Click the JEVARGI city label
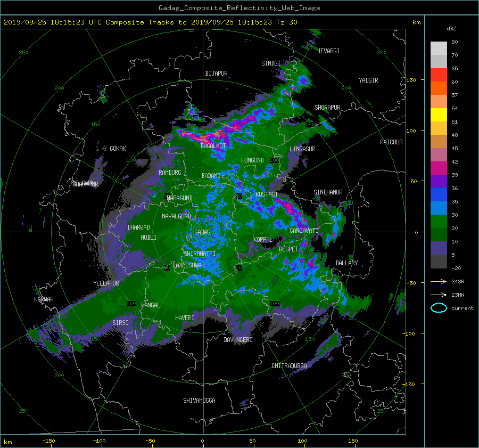 click(328, 51)
